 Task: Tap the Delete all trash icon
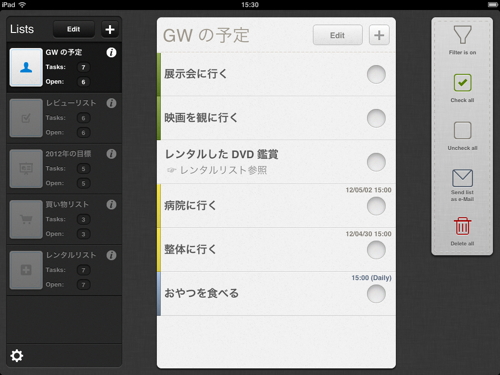[x=462, y=226]
